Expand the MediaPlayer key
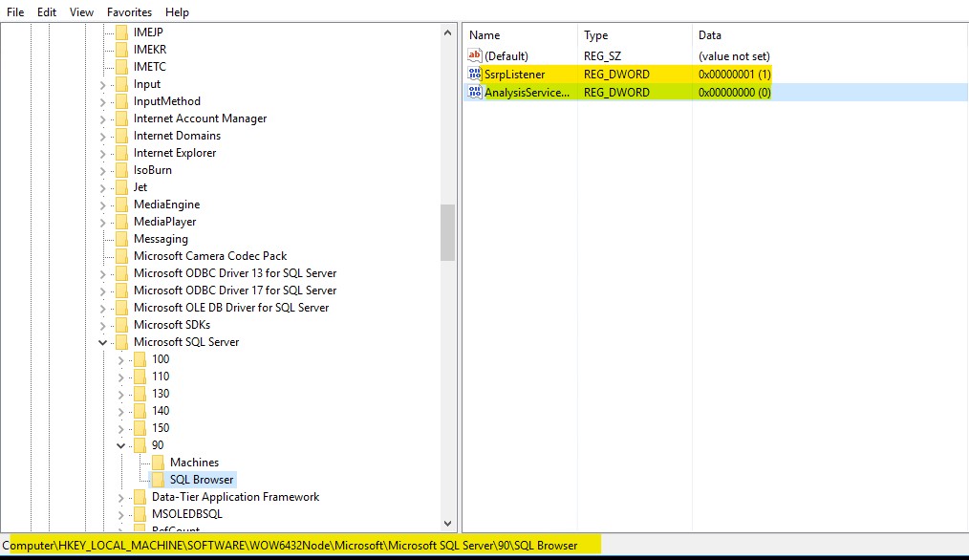The width and height of the screenshot is (969, 560). click(102, 223)
